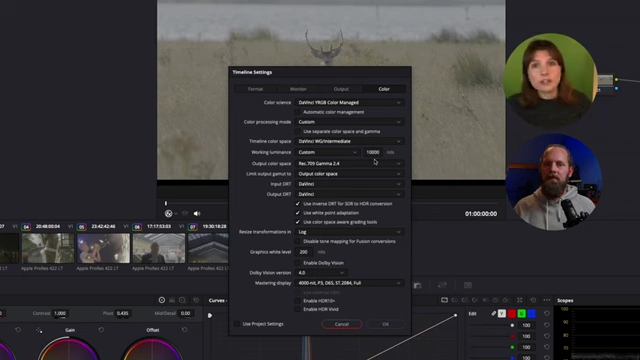Click the Gain picker crosshair icon
Image resolution: width=640 pixels, height=360 pixels.
tap(39, 330)
